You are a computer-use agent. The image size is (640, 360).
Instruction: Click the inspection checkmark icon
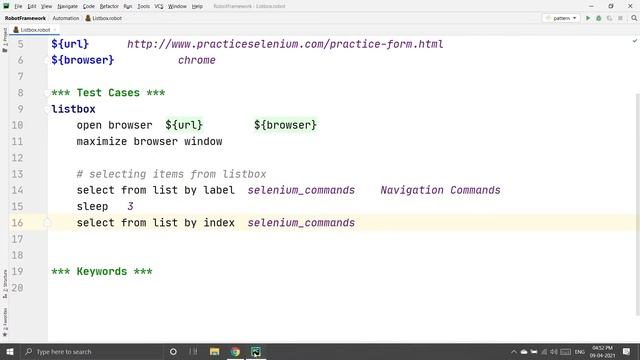click(x=635, y=41)
